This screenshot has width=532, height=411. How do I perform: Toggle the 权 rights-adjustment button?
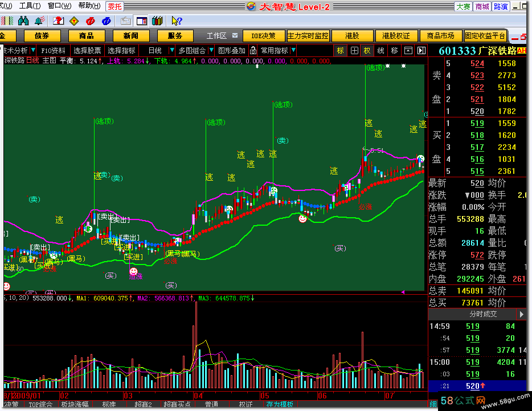(367, 50)
